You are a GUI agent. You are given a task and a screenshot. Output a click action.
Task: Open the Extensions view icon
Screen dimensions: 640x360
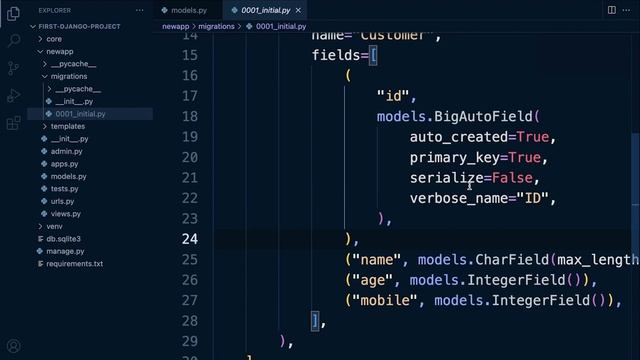(x=13, y=122)
